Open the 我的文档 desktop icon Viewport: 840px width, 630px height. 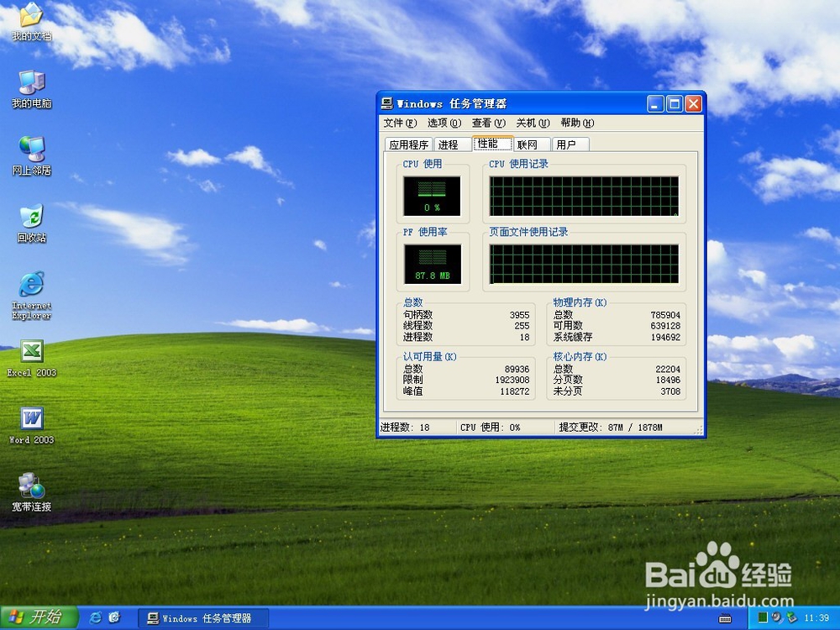(x=32, y=22)
